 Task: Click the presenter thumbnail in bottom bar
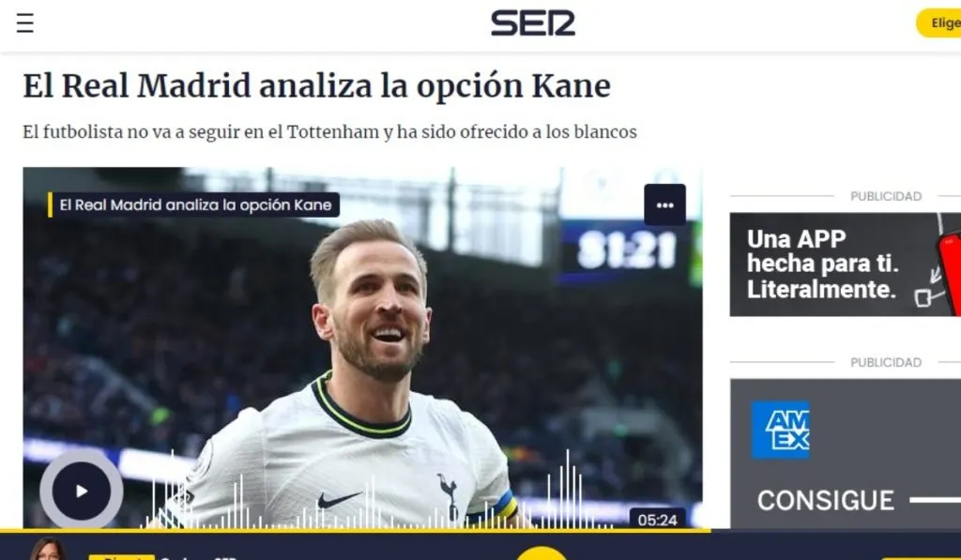[x=49, y=549]
